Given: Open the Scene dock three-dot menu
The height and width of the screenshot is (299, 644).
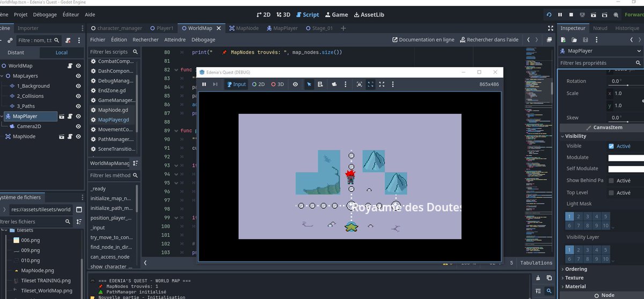Looking at the screenshot, I should 79,40.
